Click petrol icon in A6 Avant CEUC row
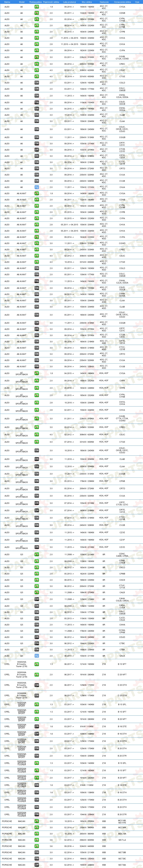 (37, 256)
